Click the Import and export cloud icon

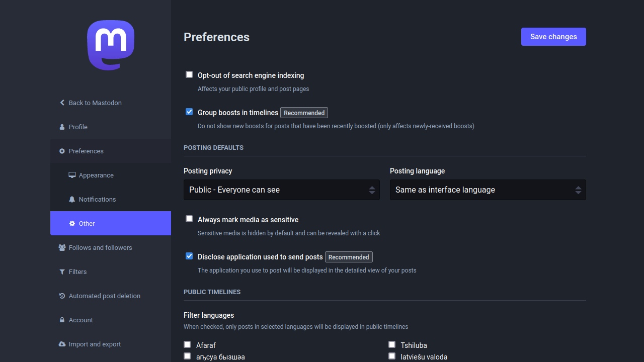pyautogui.click(x=61, y=344)
